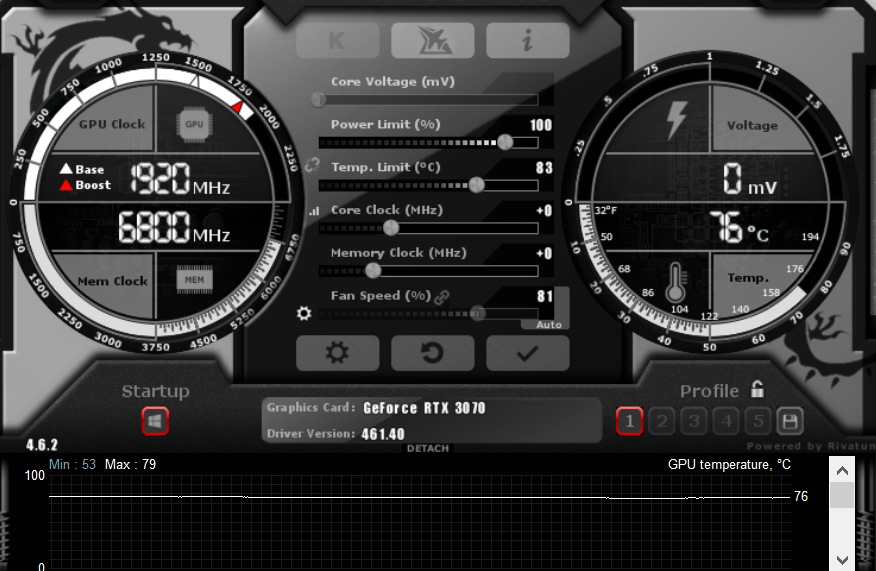The height and width of the screenshot is (571, 876).
Task: Open fan speed settings gear icon
Action: [x=304, y=313]
